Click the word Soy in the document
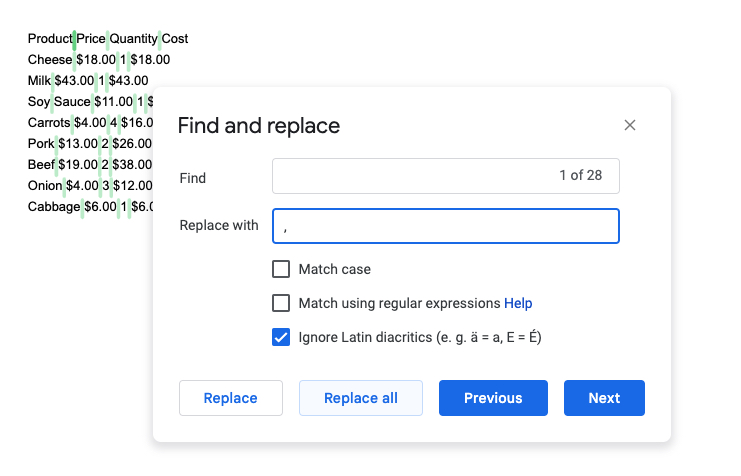 (x=38, y=102)
